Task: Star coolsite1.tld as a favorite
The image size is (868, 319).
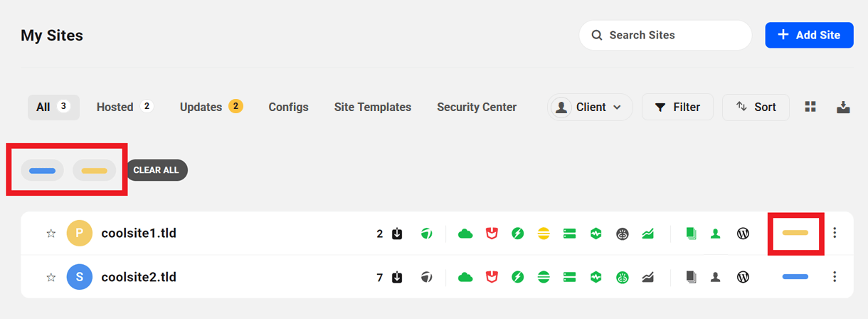Action: click(x=51, y=234)
